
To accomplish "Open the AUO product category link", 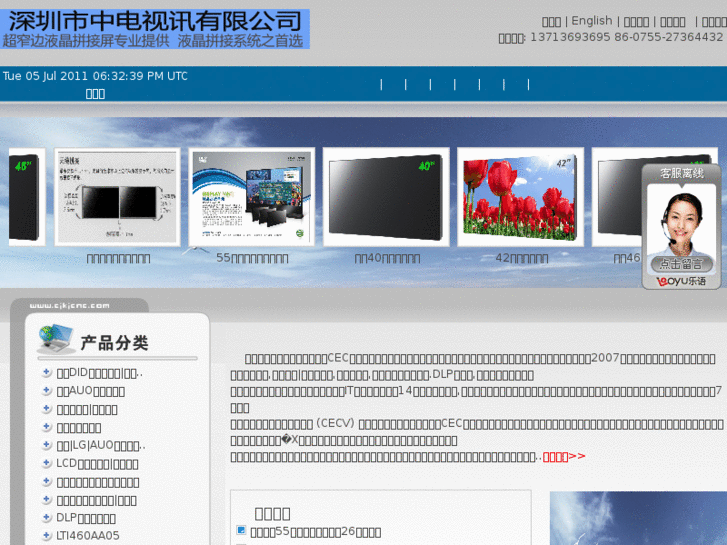I will [90, 391].
